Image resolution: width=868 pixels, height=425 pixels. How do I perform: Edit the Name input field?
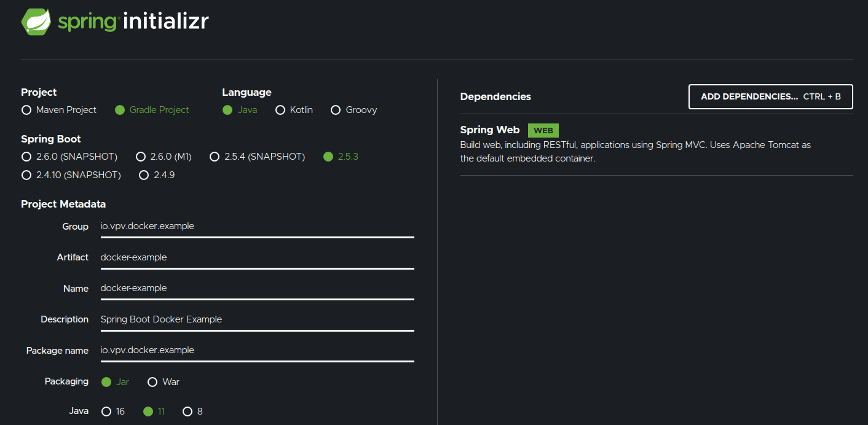click(x=257, y=288)
